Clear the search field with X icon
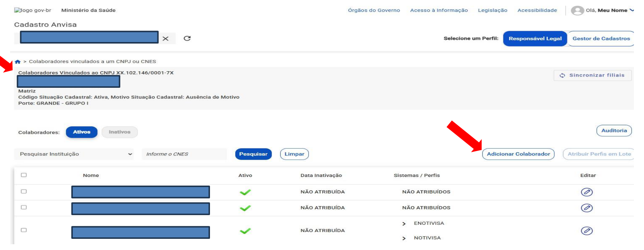 point(165,38)
